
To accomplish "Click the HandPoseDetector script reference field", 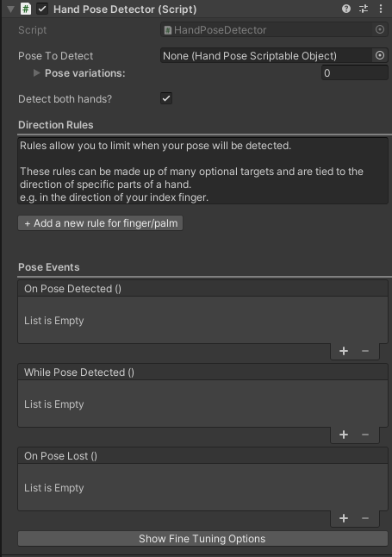I will pos(267,30).
